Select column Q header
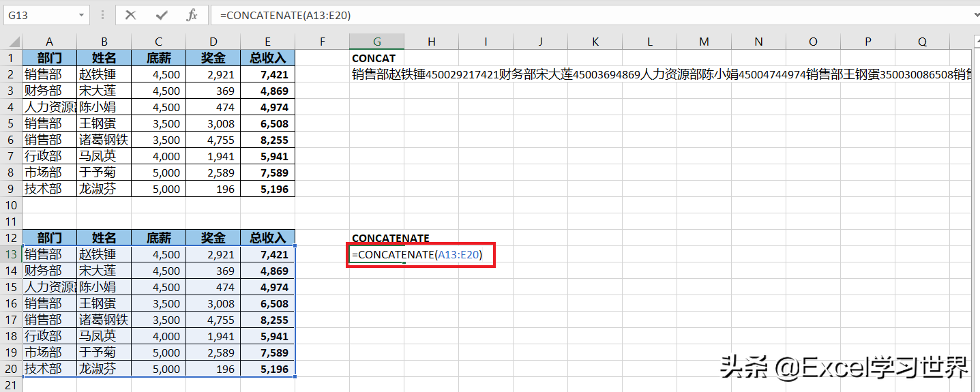Screen dimensions: 980x392 pyautogui.click(x=923, y=42)
